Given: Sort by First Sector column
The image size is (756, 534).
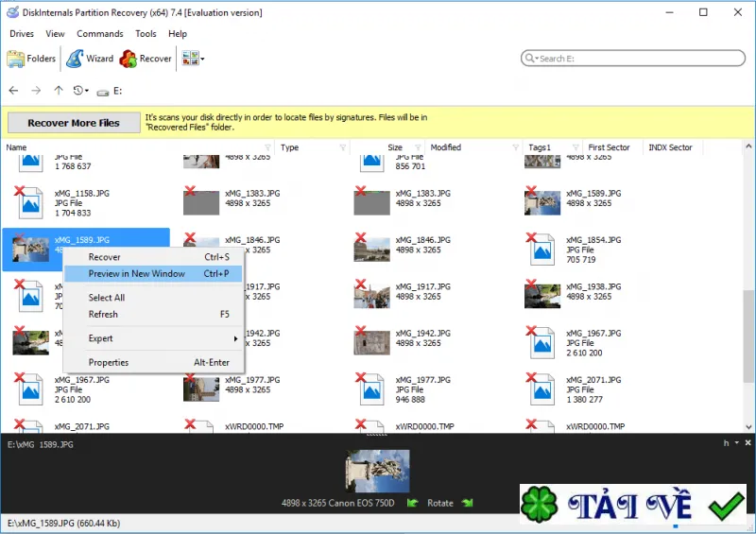Looking at the screenshot, I should click(609, 147).
